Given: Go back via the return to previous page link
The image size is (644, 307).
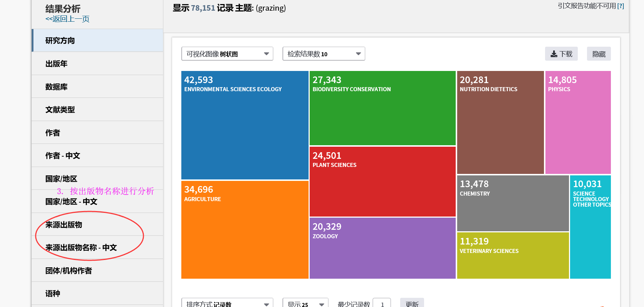Looking at the screenshot, I should (67, 19).
